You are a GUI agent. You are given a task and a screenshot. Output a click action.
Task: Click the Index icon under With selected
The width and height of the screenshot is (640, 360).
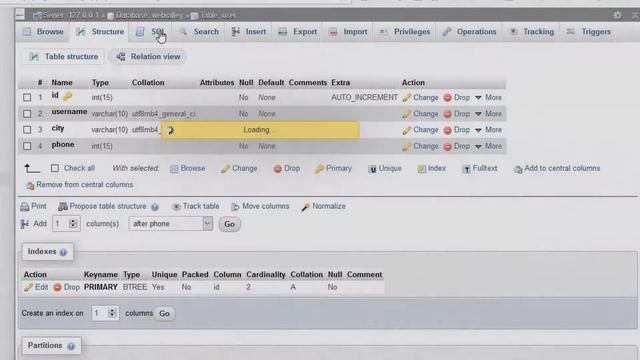coord(421,169)
